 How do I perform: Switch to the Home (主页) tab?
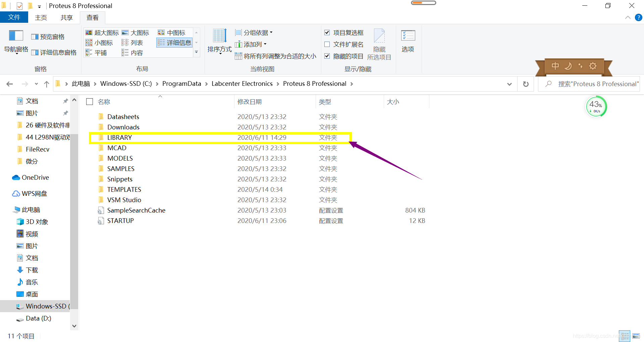pyautogui.click(x=41, y=18)
